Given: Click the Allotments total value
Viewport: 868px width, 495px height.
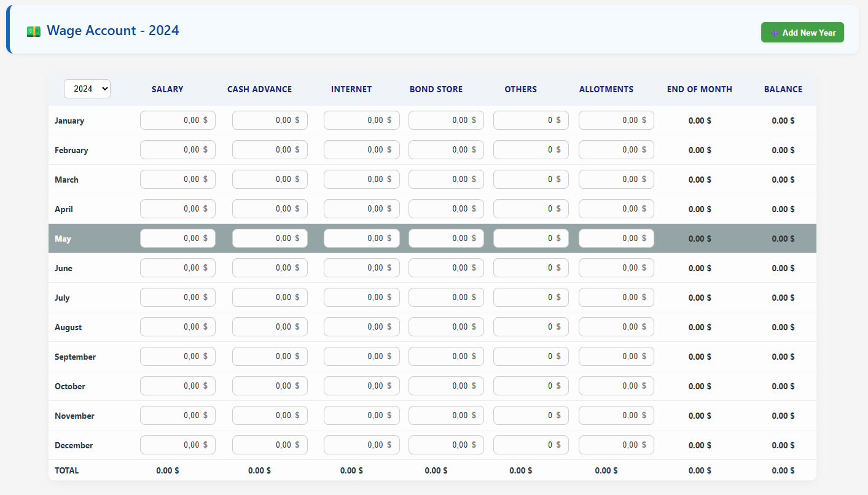Looking at the screenshot, I should (606, 470).
